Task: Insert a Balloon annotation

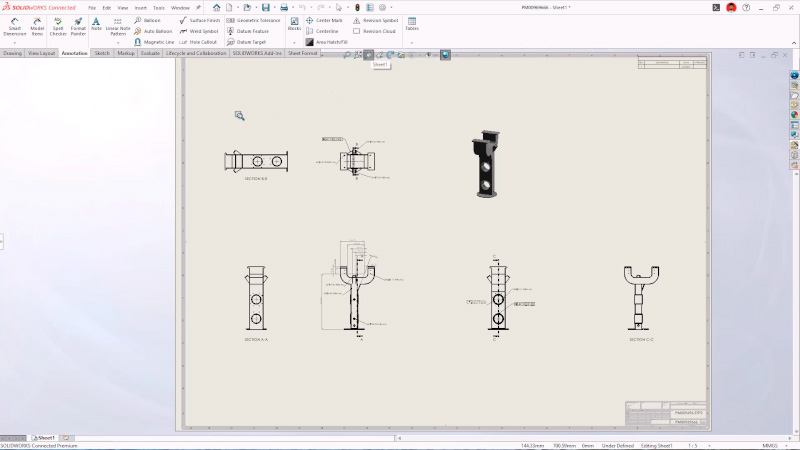Action: pyautogui.click(x=147, y=20)
